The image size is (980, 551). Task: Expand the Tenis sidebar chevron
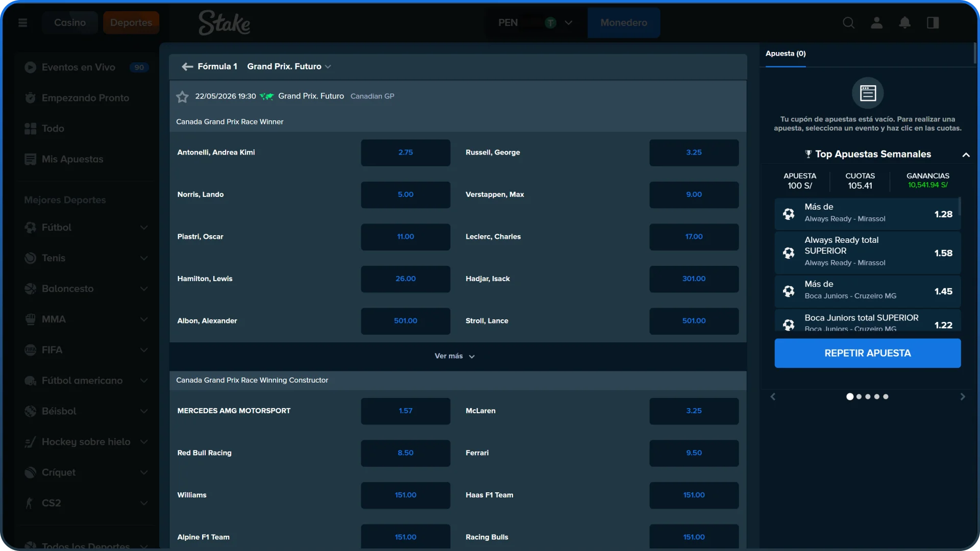[144, 258]
